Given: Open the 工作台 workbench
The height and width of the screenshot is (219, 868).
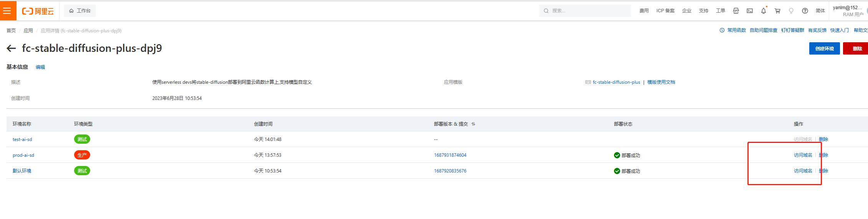Looking at the screenshot, I should pos(80,11).
